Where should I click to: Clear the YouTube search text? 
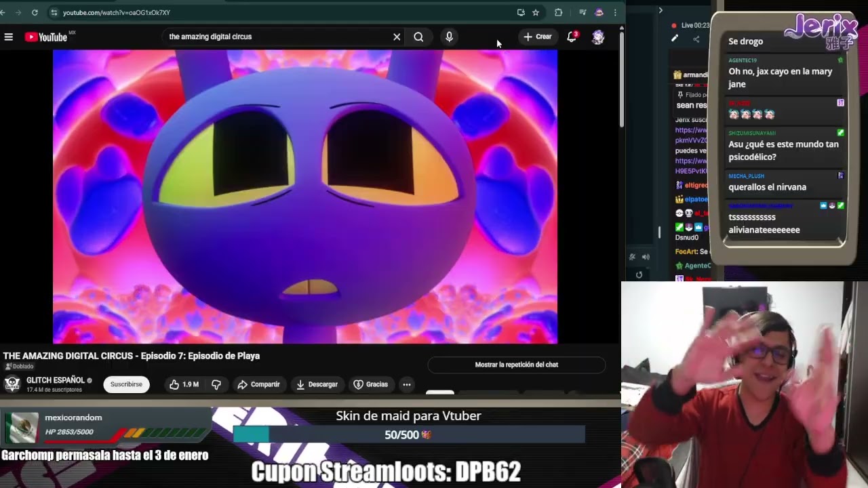(397, 37)
